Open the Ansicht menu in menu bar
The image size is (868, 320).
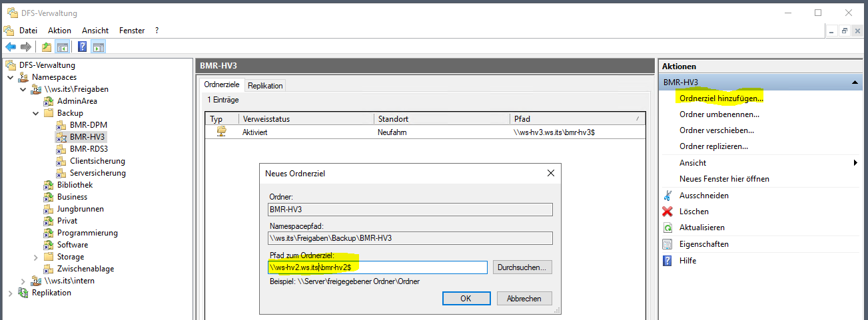click(x=95, y=31)
